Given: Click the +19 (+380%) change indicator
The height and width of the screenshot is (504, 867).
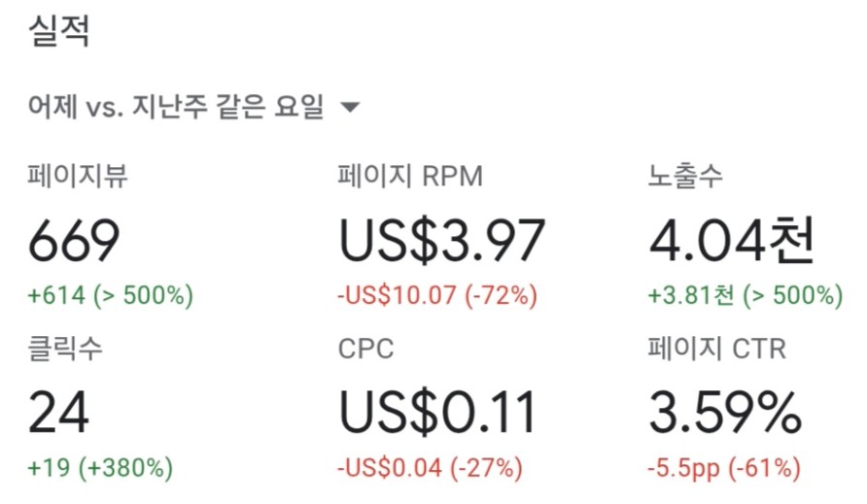Looking at the screenshot, I should [100, 467].
